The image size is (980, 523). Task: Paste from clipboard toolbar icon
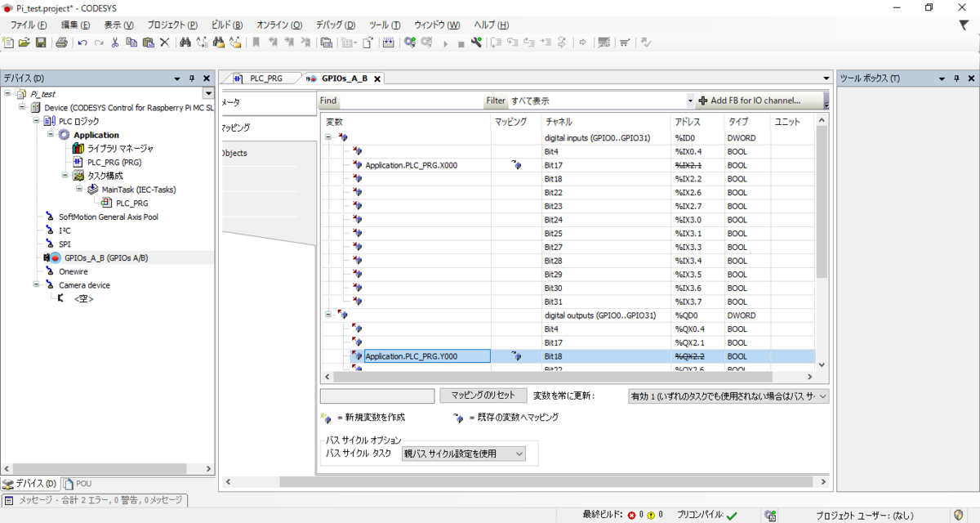coord(148,42)
